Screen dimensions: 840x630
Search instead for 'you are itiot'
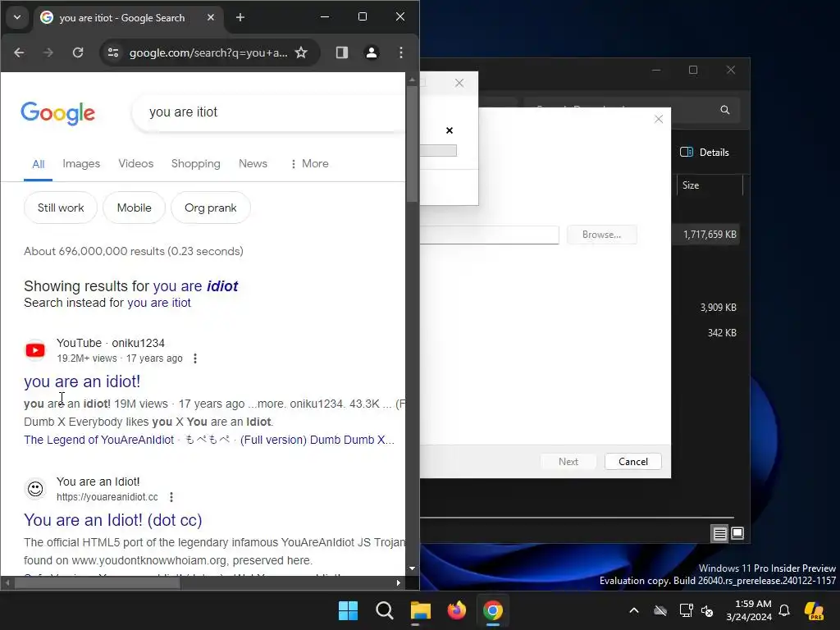pos(159,303)
